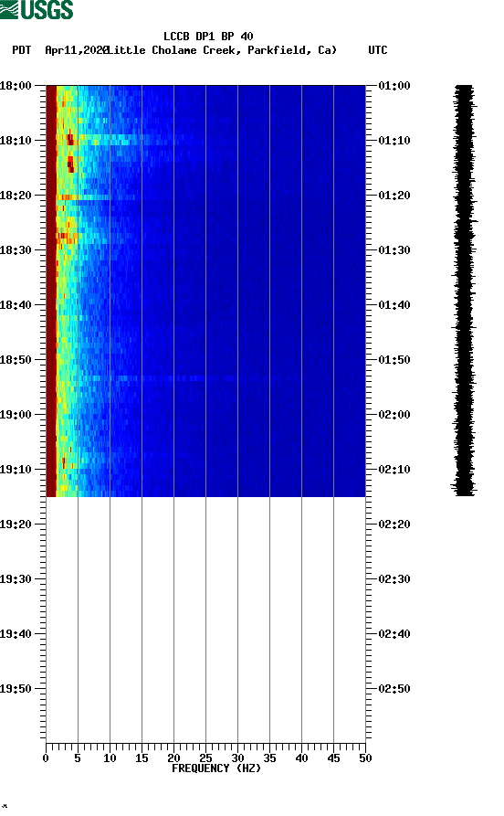Click the '18:30' PDT time label
Screen dimensions: 504x816
pyautogui.click(x=16, y=249)
